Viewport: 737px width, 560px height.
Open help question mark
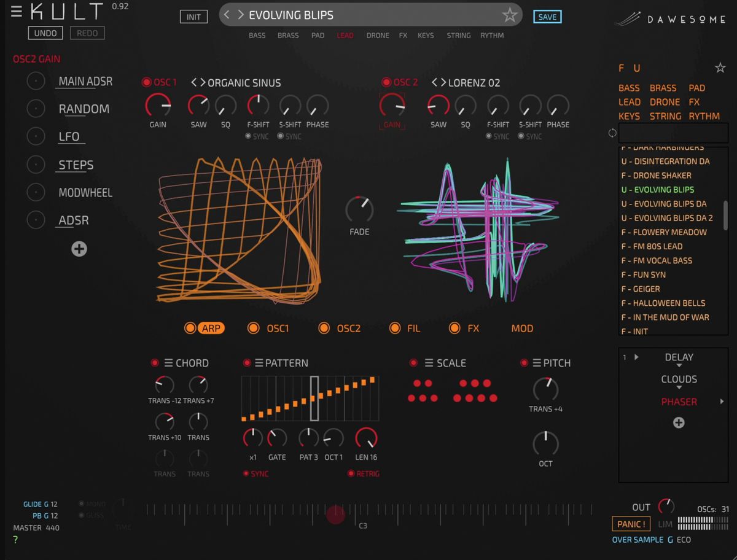pyautogui.click(x=15, y=540)
